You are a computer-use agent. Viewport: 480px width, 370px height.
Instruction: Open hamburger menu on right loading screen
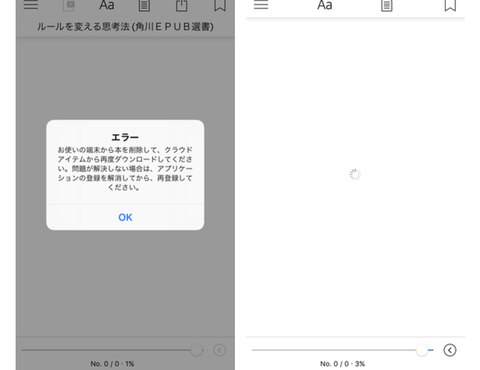click(x=261, y=5)
